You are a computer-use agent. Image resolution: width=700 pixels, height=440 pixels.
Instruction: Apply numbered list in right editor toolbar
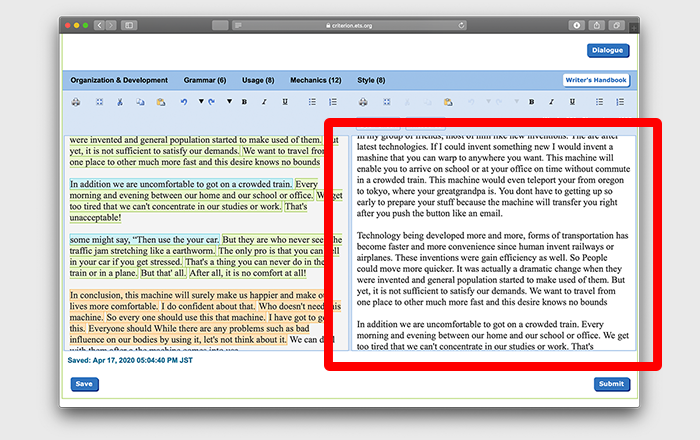pyautogui.click(x=620, y=102)
